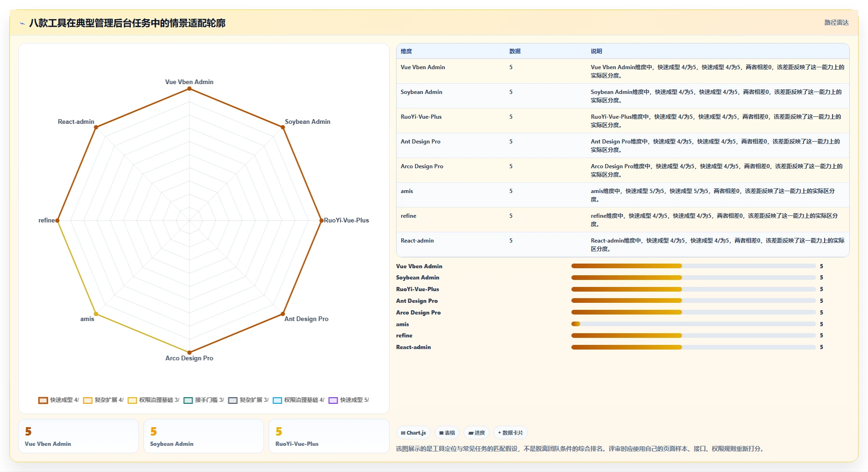This screenshot has height=472, width=868.
Task: Click the amis row description text
Action: pyautogui.click(x=713, y=195)
